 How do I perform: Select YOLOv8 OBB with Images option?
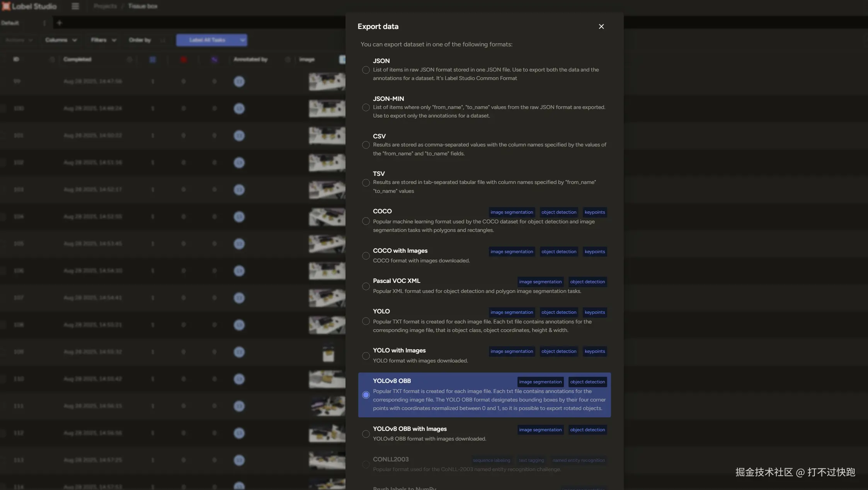[366, 434]
